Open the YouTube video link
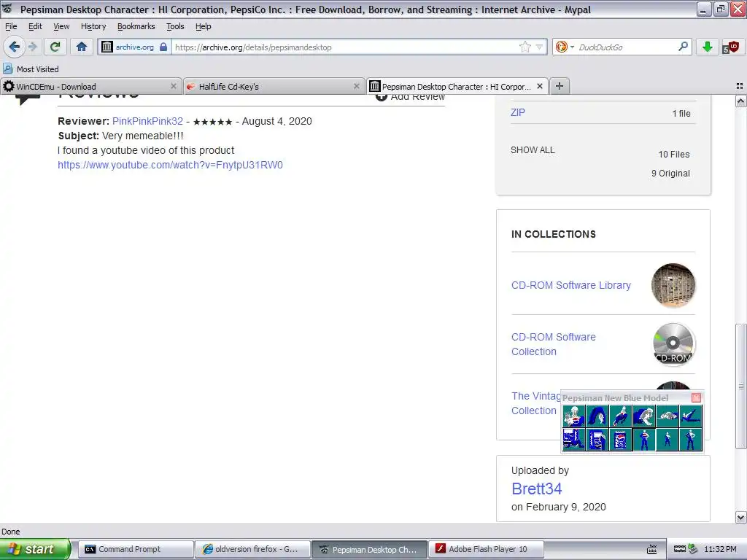The width and height of the screenshot is (747, 560). point(170,165)
